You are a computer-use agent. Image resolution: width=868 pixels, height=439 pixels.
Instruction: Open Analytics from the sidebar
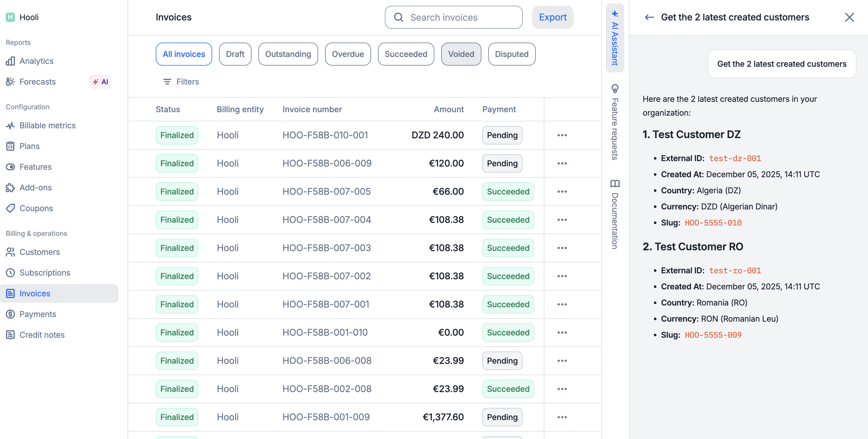pyautogui.click(x=37, y=61)
